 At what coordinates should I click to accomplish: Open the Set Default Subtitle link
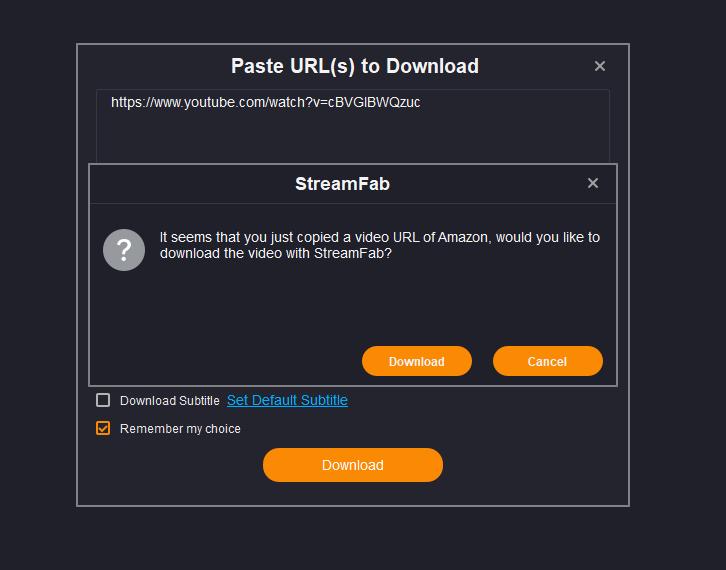click(287, 400)
